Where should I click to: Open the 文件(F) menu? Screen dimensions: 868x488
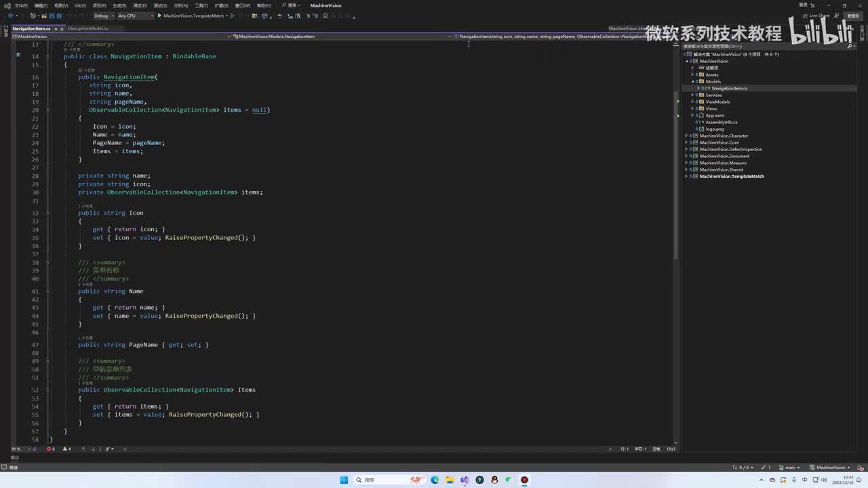[21, 5]
